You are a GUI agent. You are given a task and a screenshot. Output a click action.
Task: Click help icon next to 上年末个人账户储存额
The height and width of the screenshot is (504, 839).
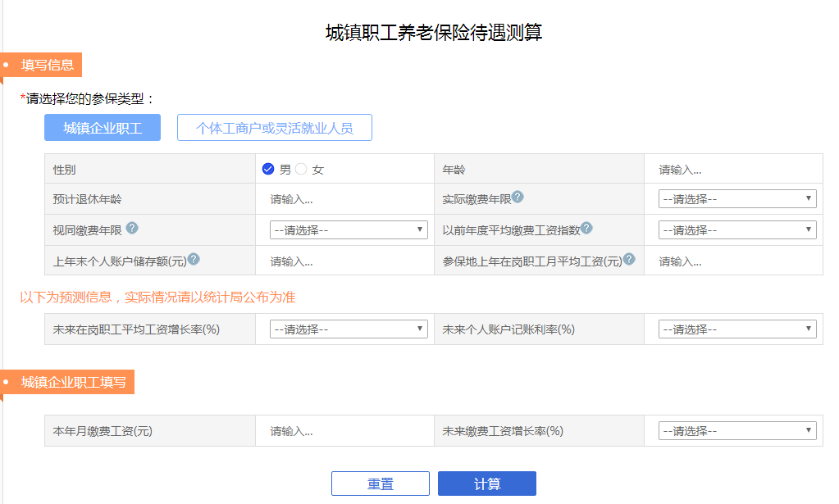194,260
